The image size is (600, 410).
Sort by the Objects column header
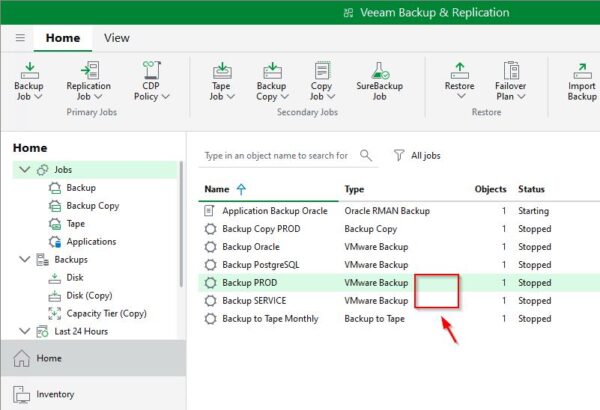(490, 189)
